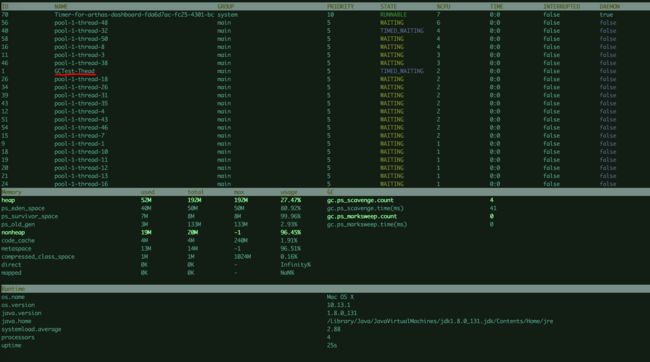The width and height of the screenshot is (650, 362).
Task: Click the NAME column header
Action: coord(61,7)
